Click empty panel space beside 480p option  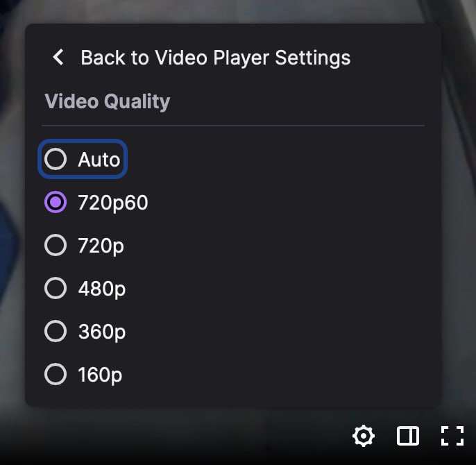click(273, 288)
